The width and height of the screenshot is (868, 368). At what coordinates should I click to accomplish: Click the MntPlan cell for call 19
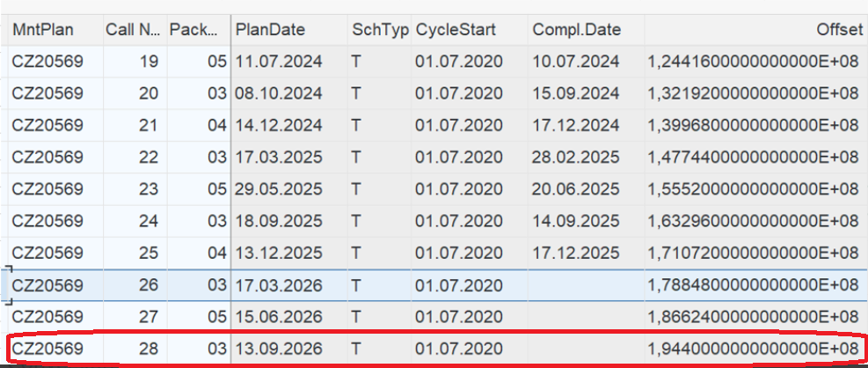(47, 62)
